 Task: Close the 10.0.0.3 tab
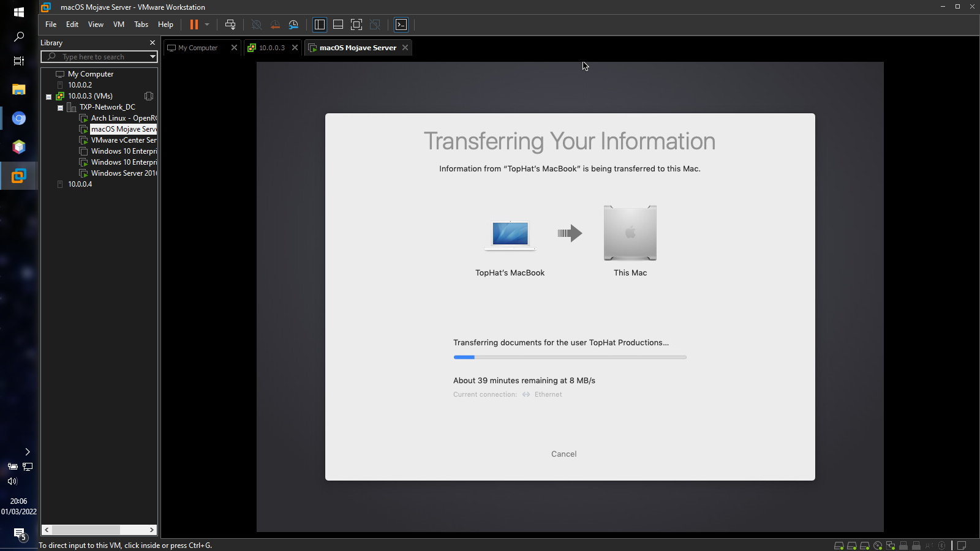(x=295, y=48)
